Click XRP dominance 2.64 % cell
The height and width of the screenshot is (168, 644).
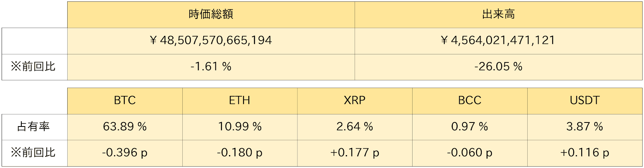[355, 127]
